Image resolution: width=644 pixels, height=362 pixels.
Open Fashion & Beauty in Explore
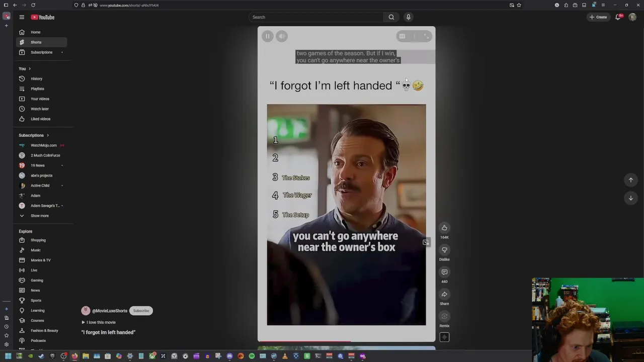click(41, 330)
